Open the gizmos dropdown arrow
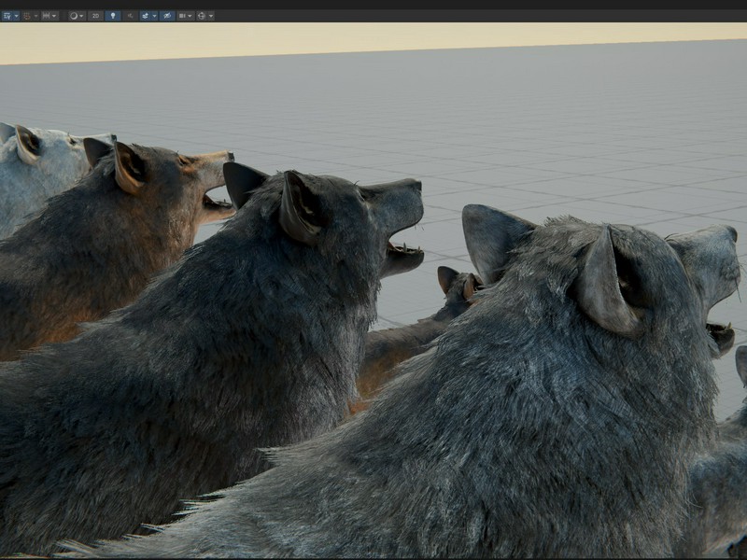747x560 pixels. (211, 16)
